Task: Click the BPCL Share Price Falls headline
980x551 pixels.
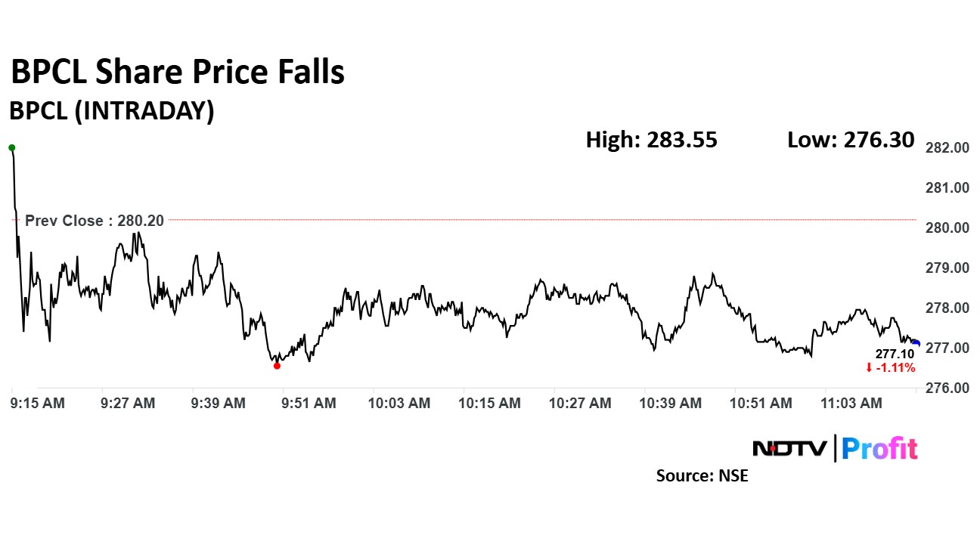Action: 178,73
